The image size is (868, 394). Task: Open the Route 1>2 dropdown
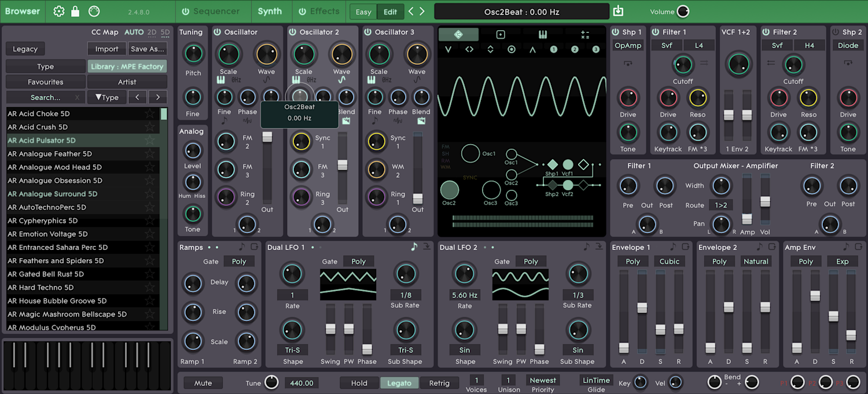pyautogui.click(x=721, y=205)
